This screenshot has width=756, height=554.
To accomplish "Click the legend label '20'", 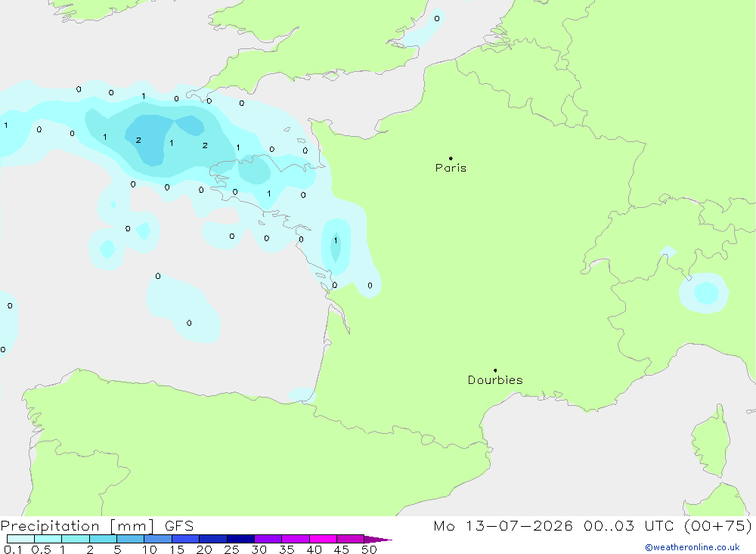I will 204,549.
